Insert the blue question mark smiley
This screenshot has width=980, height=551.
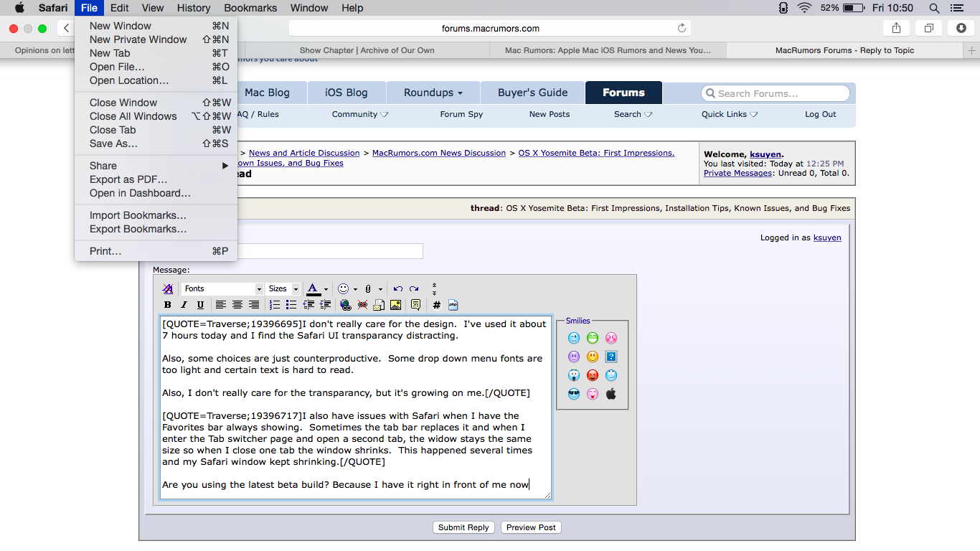(x=611, y=357)
